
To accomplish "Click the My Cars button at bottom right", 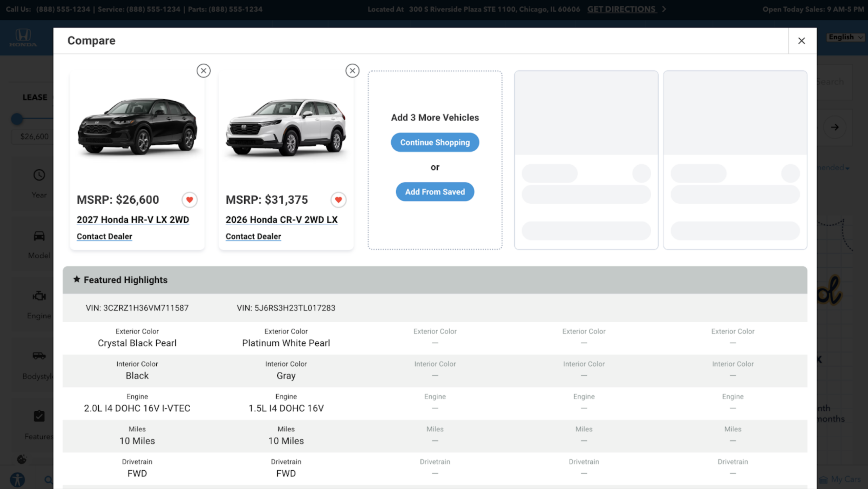I will 840,479.
